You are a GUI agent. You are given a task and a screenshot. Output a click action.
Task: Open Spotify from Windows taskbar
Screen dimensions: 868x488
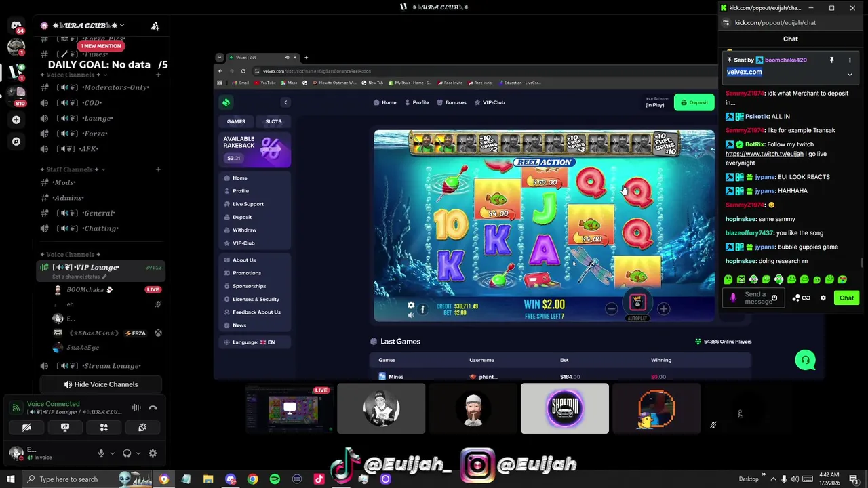click(x=275, y=479)
